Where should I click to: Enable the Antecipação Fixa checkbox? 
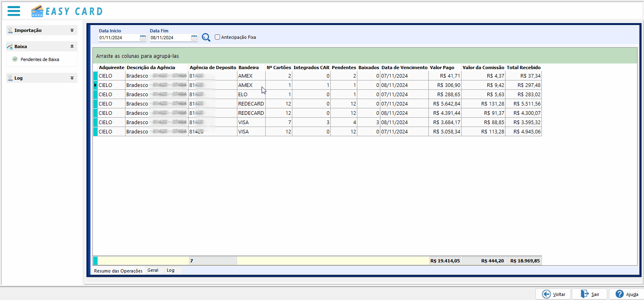click(x=217, y=37)
